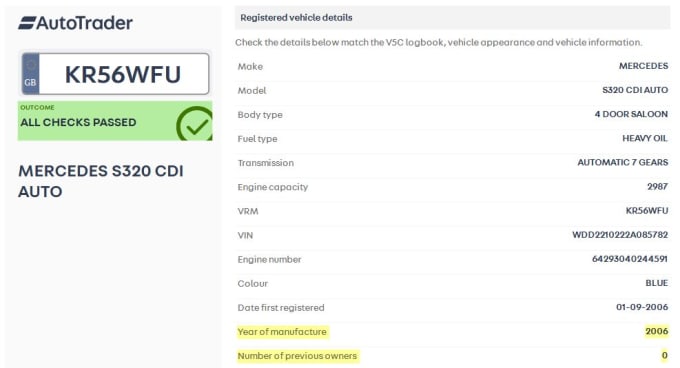Click the Date first registered value 01-09-2006
Viewport: 680px width, 368px height.
[642, 307]
